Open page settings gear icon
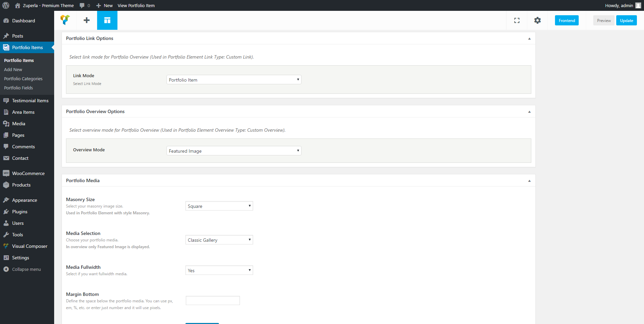The width and height of the screenshot is (644, 324). point(537,20)
